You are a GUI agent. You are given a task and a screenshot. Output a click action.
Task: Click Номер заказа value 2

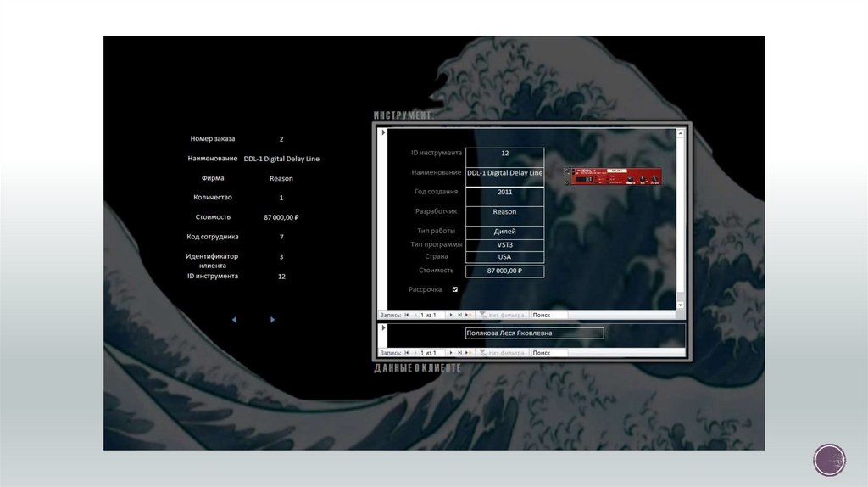pyautogui.click(x=281, y=139)
